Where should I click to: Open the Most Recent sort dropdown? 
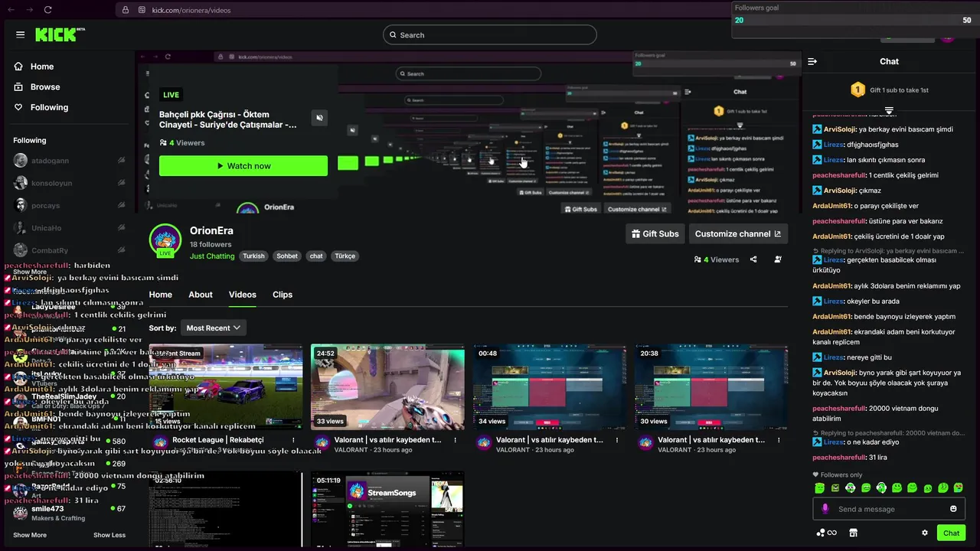[x=214, y=328]
